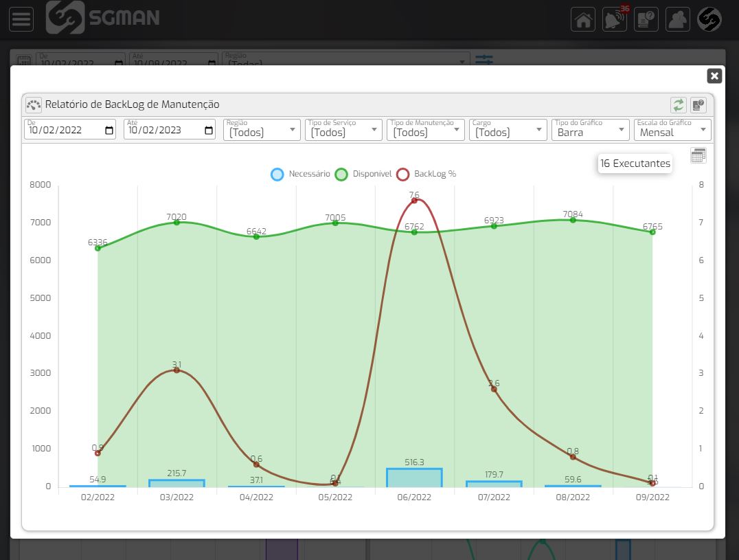Toggle the Necessário legend series

pos(301,175)
